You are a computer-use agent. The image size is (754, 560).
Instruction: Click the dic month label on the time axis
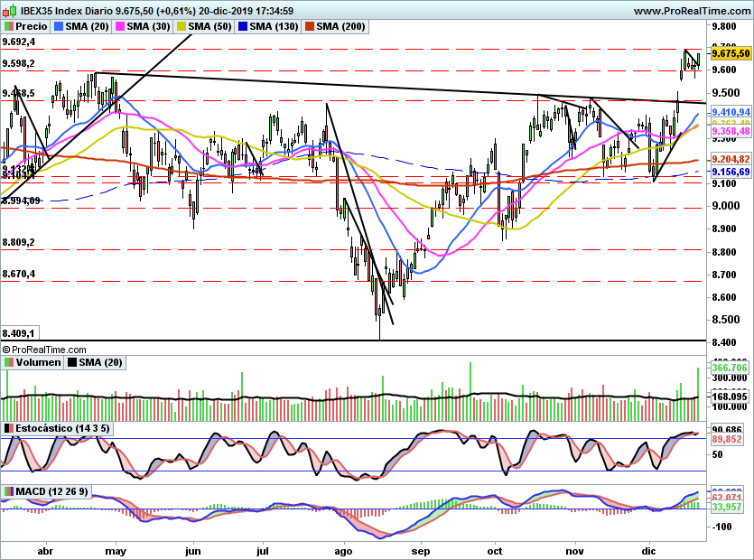[648, 550]
